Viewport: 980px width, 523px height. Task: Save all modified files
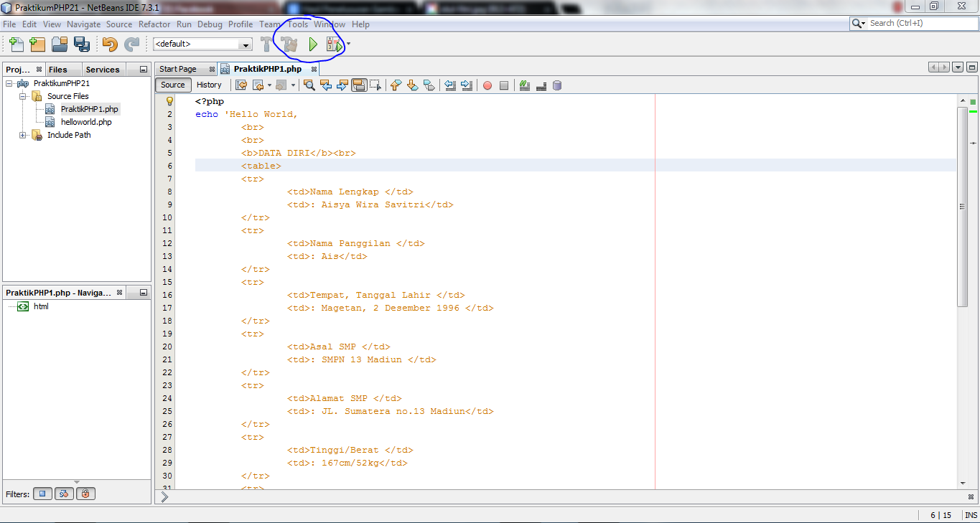[x=81, y=44]
